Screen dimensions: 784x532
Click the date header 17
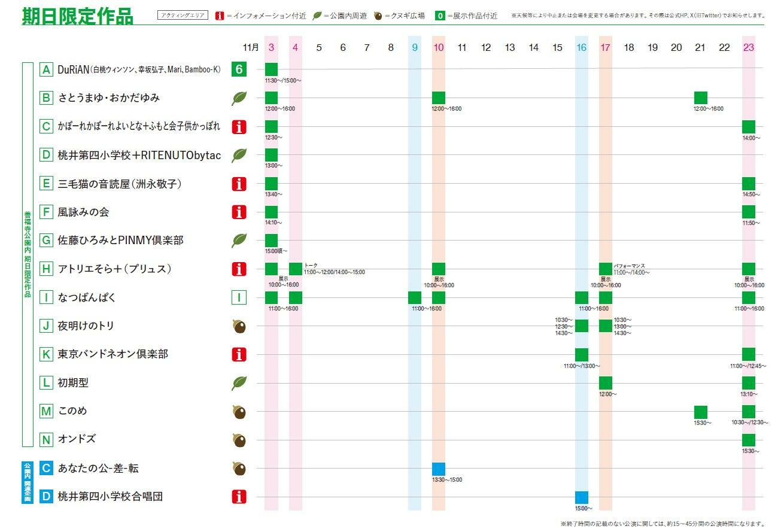pyautogui.click(x=606, y=47)
